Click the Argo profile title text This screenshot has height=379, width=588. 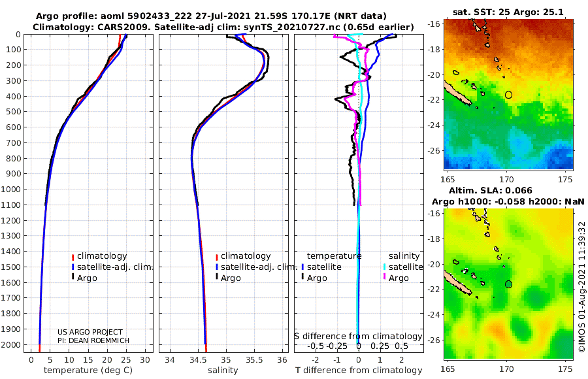[211, 16]
